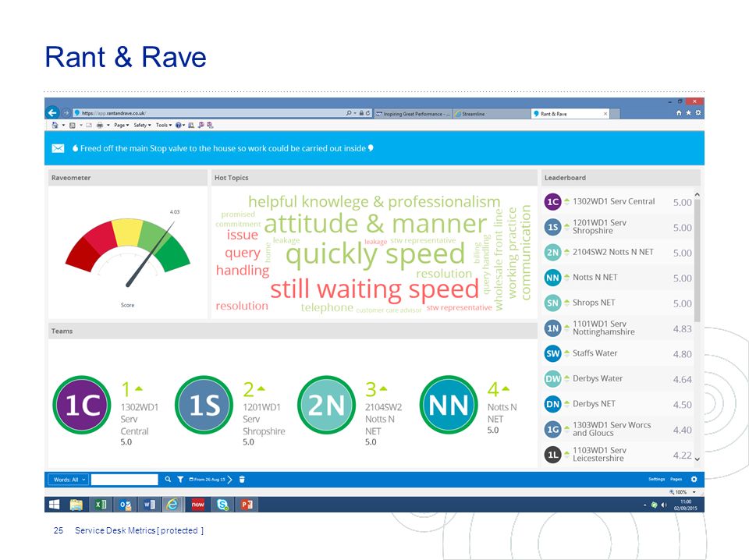Image resolution: width=749 pixels, height=560 pixels.
Task: Open the Windows Start button
Action: (55, 505)
